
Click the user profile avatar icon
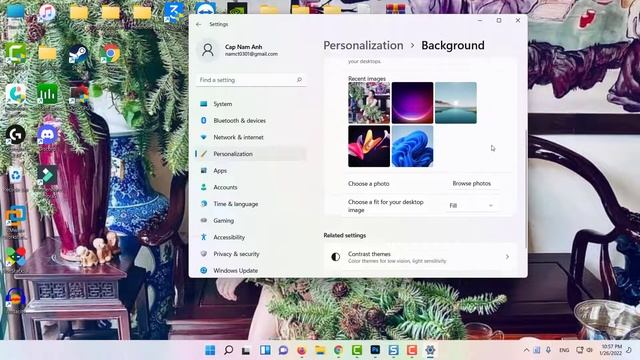click(x=208, y=50)
